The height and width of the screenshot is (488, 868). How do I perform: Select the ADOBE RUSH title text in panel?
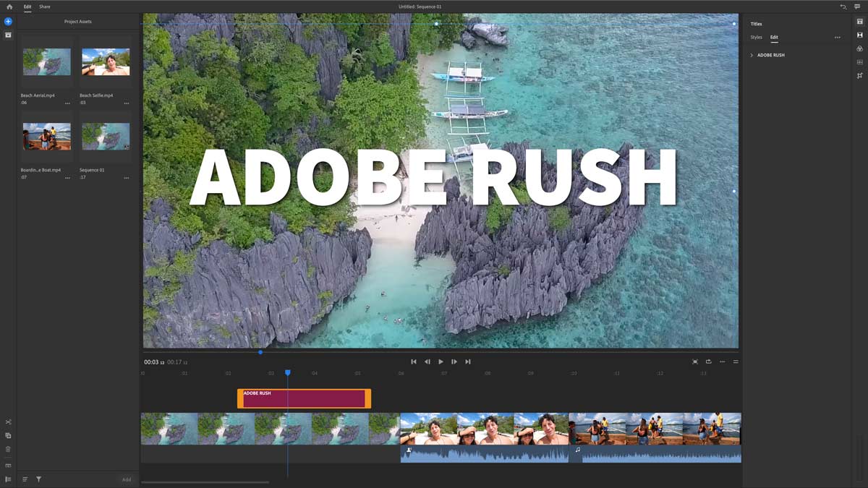click(771, 55)
